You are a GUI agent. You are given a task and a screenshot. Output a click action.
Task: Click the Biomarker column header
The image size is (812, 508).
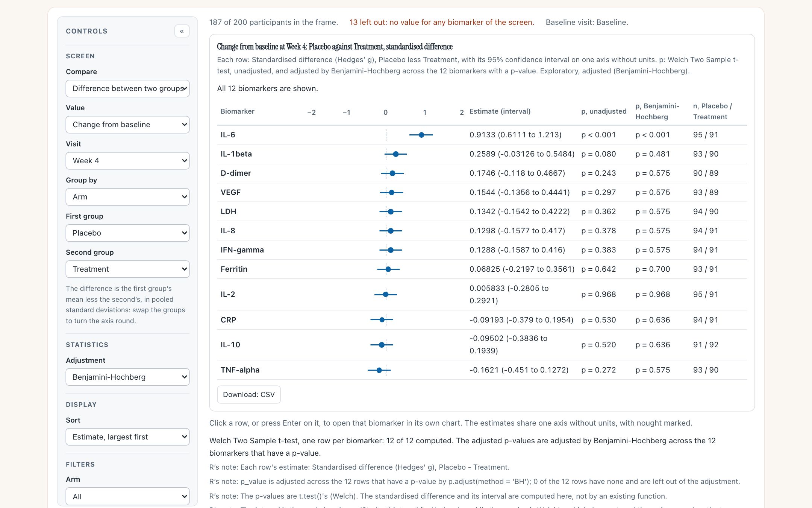click(237, 111)
